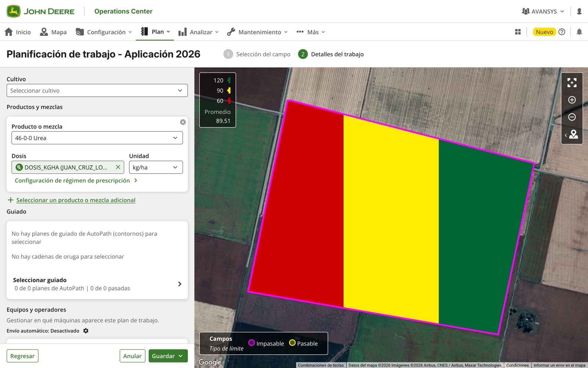
Task: Expand Seleccionar guiado row
Action: click(97, 284)
